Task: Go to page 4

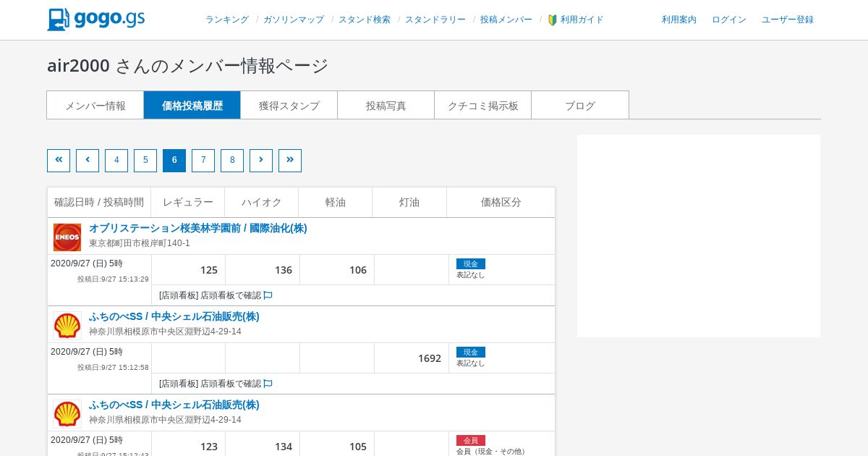Action: click(116, 161)
